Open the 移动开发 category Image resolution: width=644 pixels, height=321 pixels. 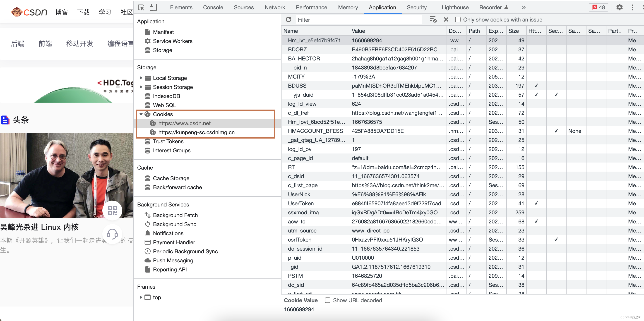coord(79,44)
